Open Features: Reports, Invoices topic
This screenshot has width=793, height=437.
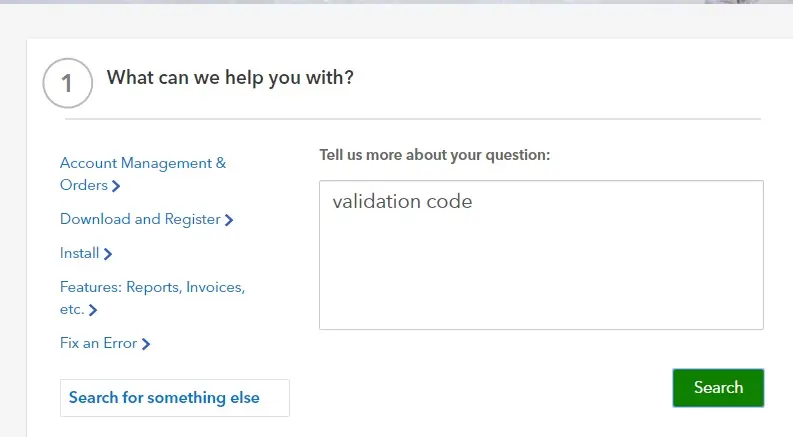(x=152, y=298)
